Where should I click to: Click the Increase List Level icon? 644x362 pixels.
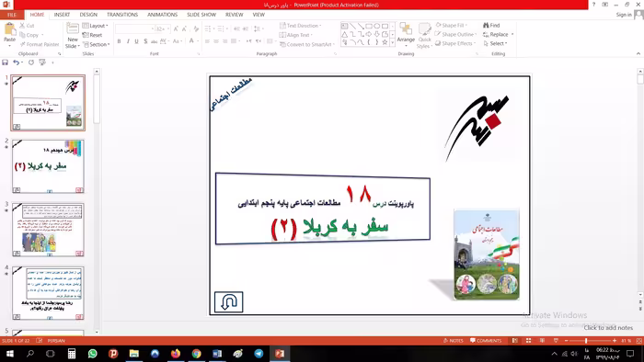246,28
